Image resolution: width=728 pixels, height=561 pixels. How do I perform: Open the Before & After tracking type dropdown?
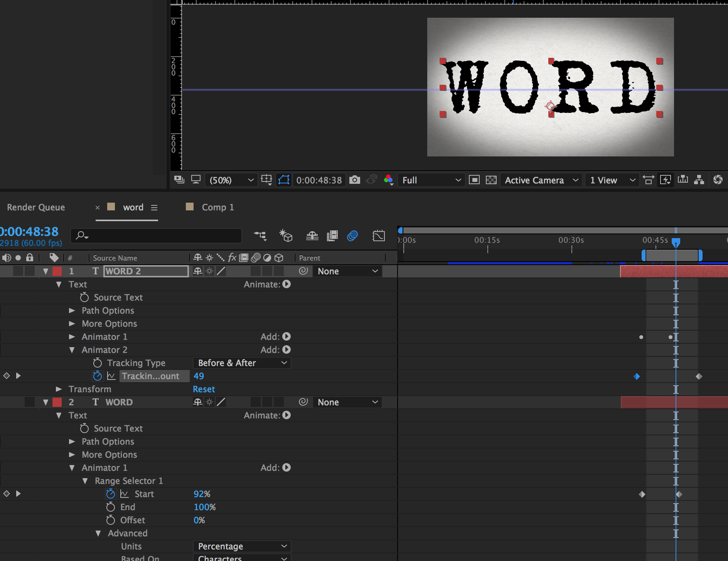(242, 363)
